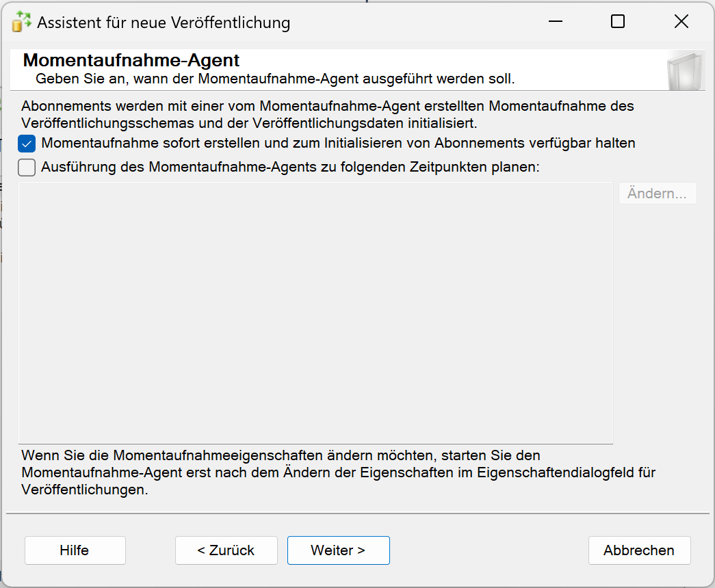Click the 'Momentaufnahme-Agent' heading
Viewport: 715px width, 588px height.
[x=131, y=60]
